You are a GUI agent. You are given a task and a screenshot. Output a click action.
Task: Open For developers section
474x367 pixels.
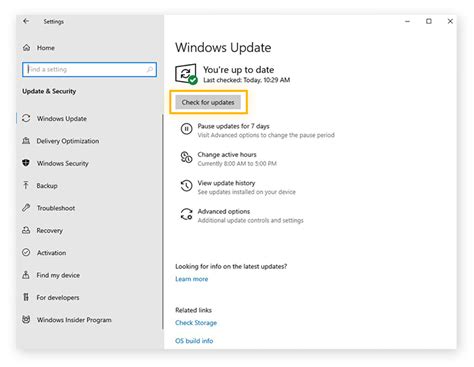(58, 297)
